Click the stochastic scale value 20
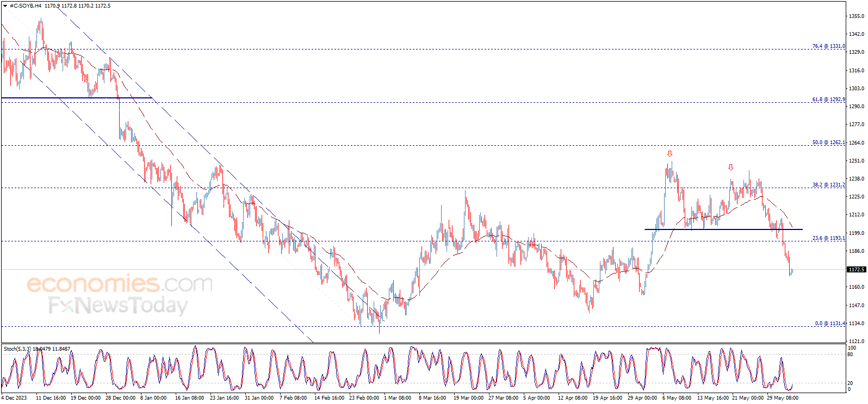 tap(851, 383)
